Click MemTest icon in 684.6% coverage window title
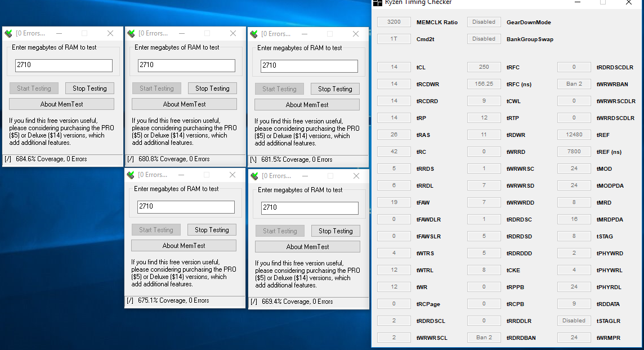 point(8,33)
